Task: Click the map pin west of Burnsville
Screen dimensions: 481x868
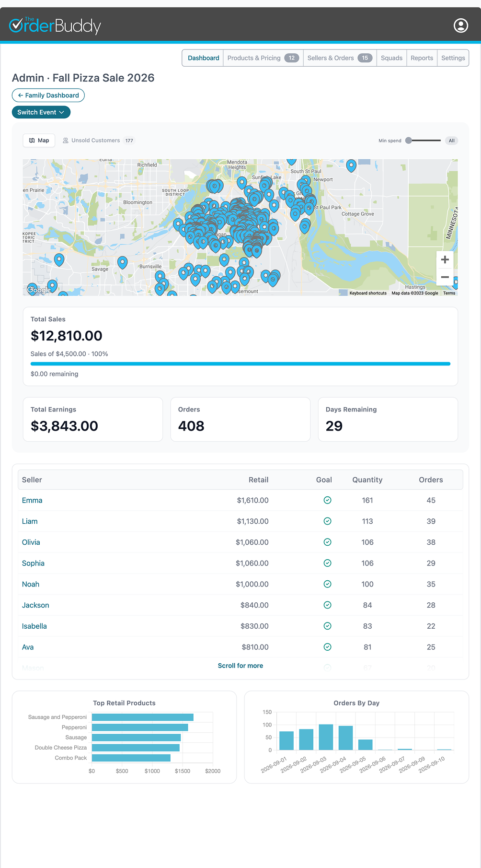Action: 123,262
